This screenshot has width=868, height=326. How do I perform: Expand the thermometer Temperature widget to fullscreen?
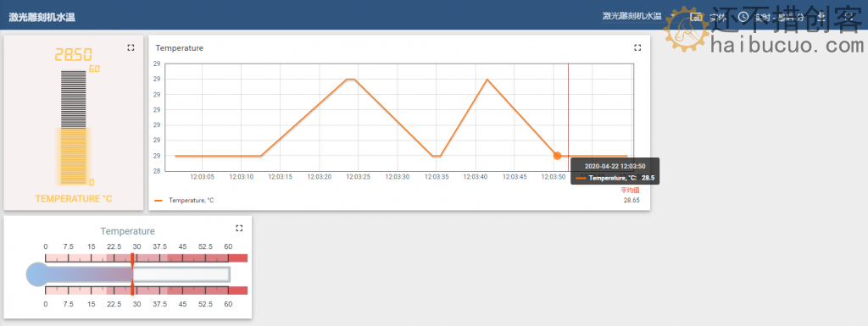(x=239, y=228)
